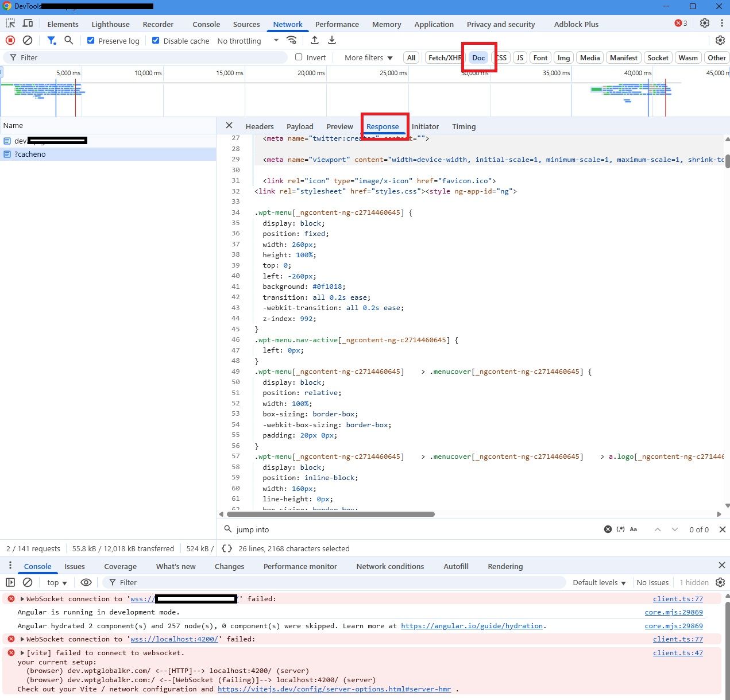Open the angular.io hydration guide link
Image resolution: width=730 pixels, height=700 pixels.
(x=472, y=625)
